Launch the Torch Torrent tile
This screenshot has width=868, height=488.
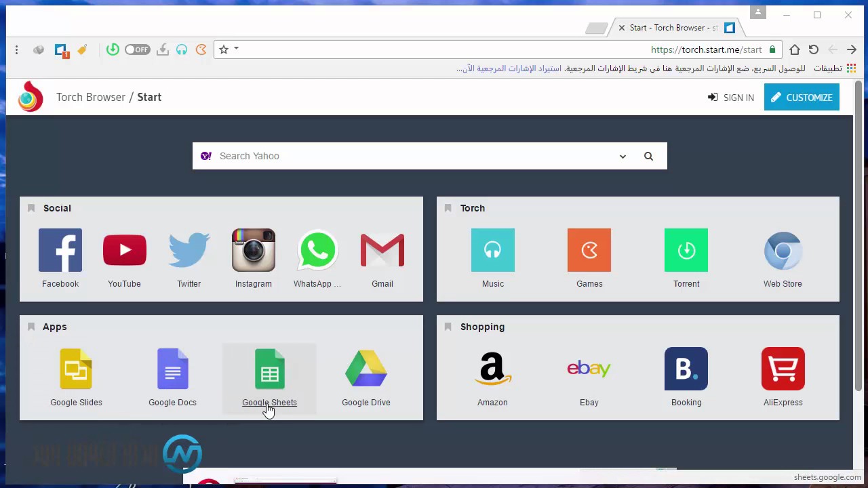(686, 258)
